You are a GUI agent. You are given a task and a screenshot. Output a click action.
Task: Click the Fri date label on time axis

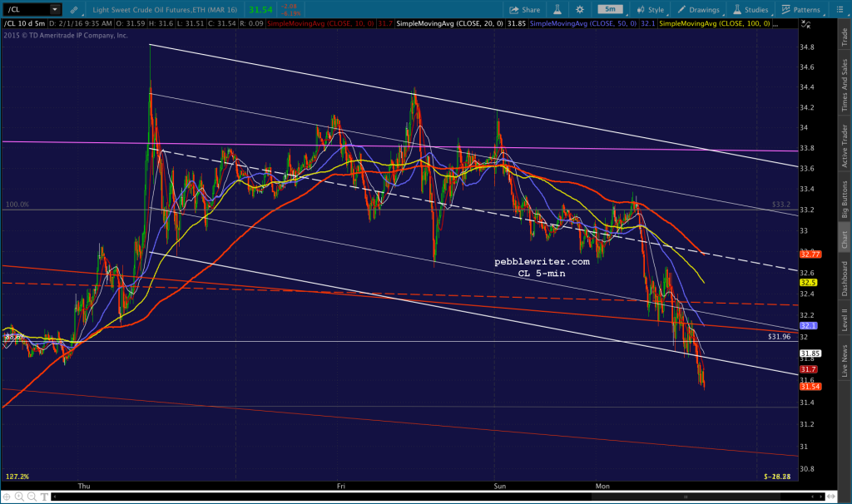pos(340,486)
